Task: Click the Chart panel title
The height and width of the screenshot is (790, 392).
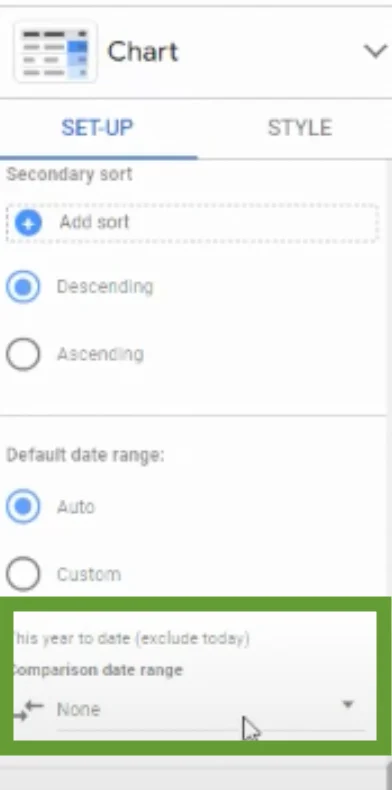Action: tap(143, 51)
